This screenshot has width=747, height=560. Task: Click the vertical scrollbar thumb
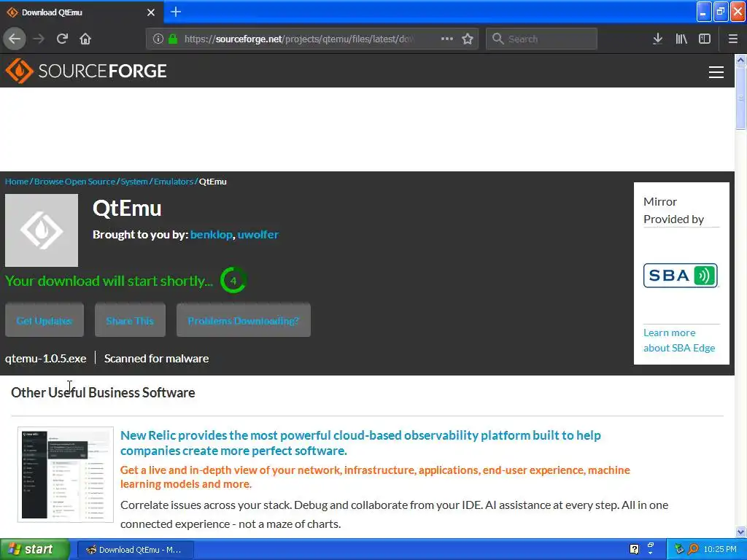[x=740, y=97]
